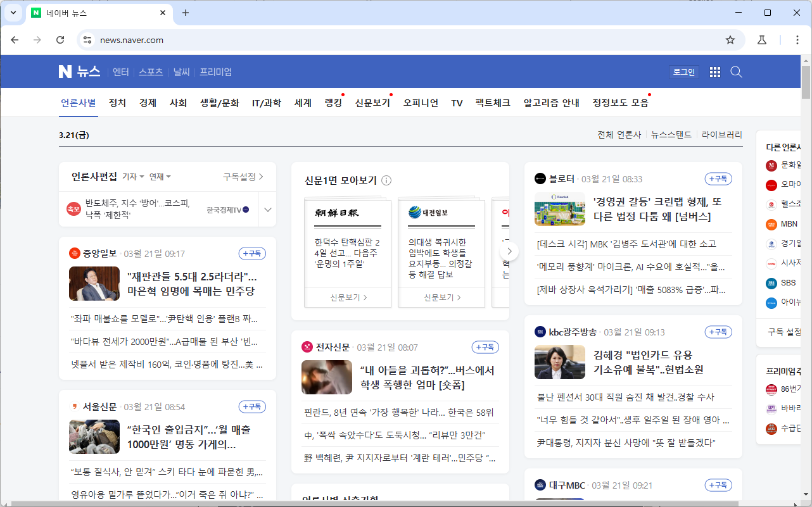The width and height of the screenshot is (812, 507).
Task: Go to 엔터 section link
Action: pyautogui.click(x=121, y=72)
